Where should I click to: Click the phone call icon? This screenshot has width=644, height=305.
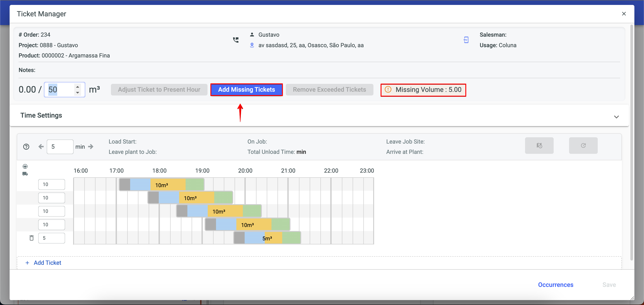point(235,40)
